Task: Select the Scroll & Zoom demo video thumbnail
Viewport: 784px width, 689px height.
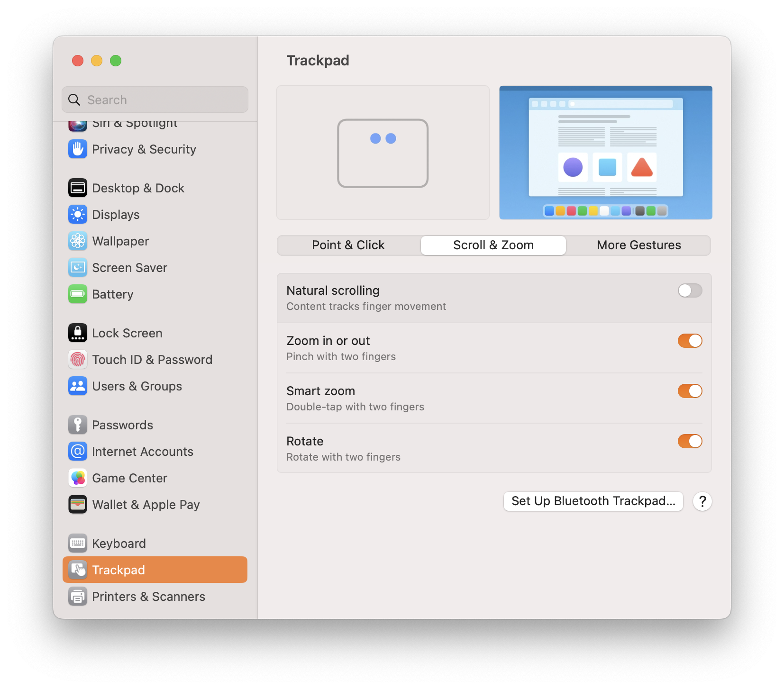Action: point(606,153)
